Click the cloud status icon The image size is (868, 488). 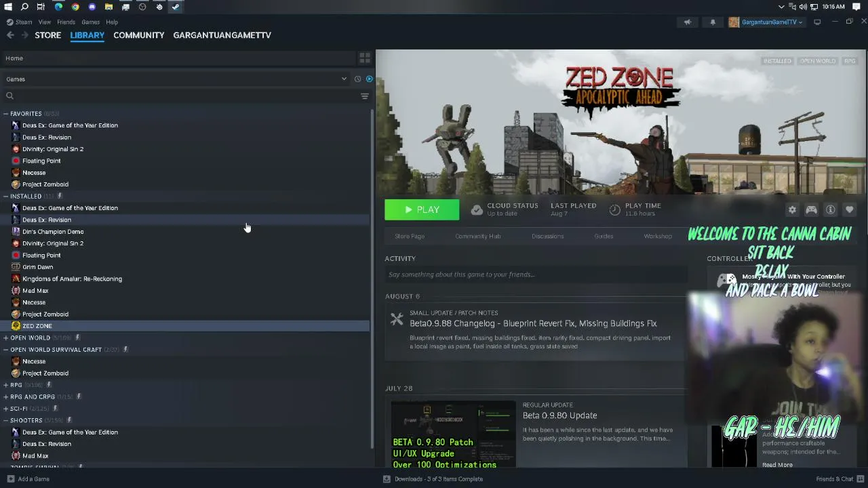[477, 210]
